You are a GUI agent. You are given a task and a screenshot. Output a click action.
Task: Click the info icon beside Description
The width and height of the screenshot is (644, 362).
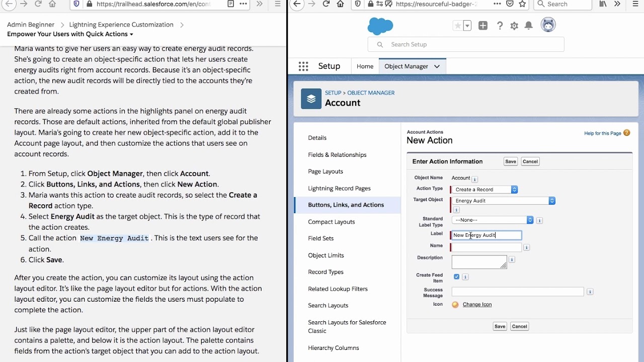[512, 259]
